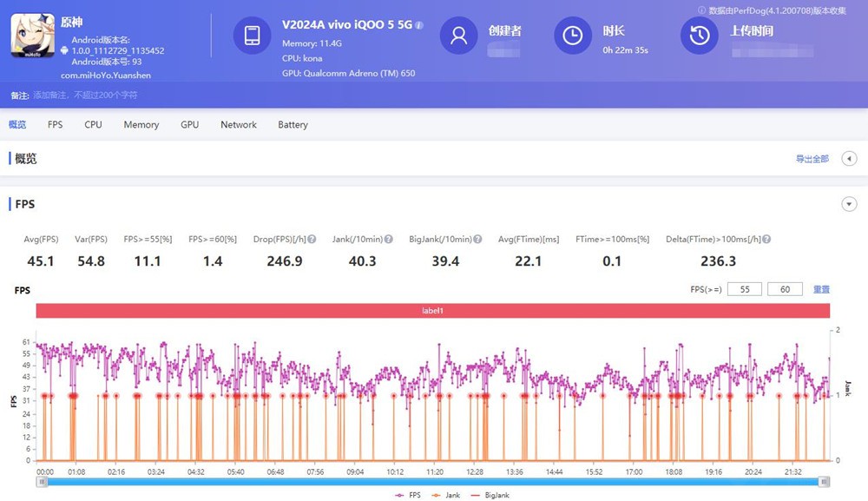868x501 pixels.
Task: Click the duration text 0h 22m 35s
Action: point(626,50)
